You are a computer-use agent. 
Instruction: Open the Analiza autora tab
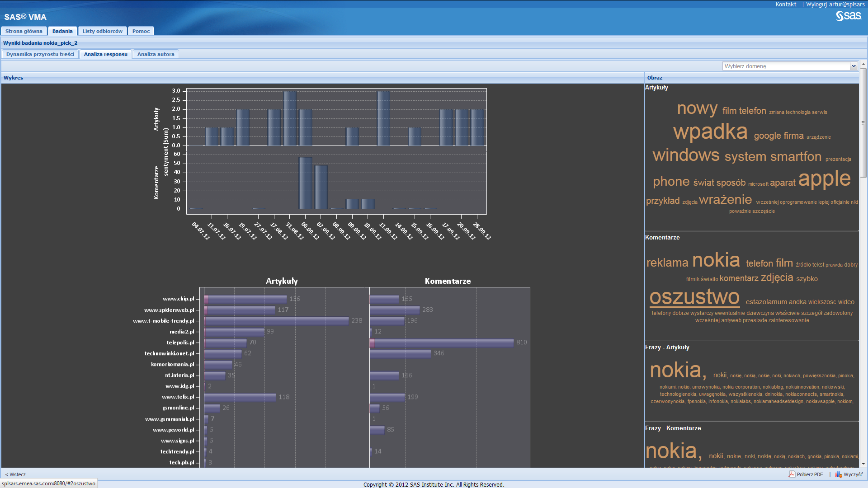coord(156,54)
